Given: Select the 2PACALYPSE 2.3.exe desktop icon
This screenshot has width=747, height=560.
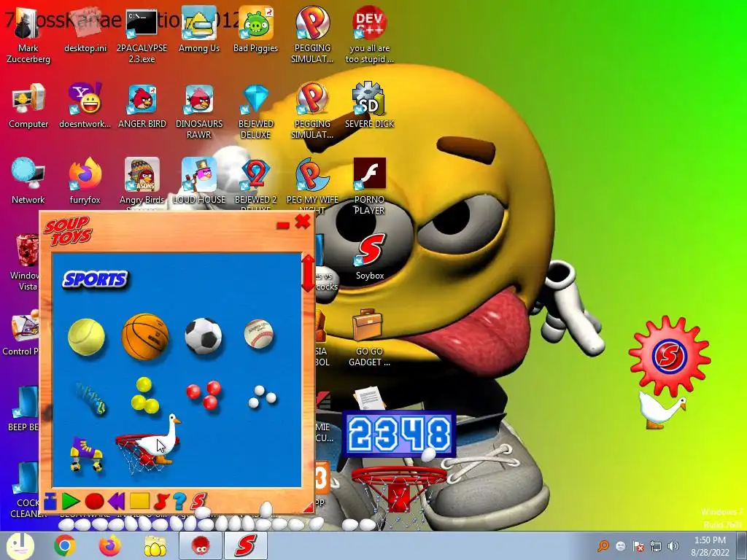Looking at the screenshot, I should click(142, 36).
